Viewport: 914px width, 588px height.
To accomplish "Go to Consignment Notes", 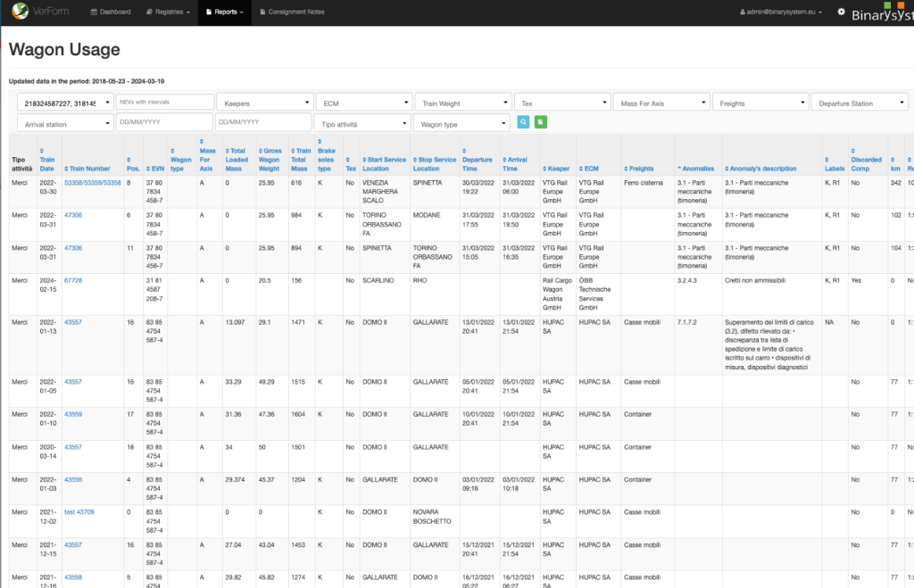I will click(x=292, y=12).
